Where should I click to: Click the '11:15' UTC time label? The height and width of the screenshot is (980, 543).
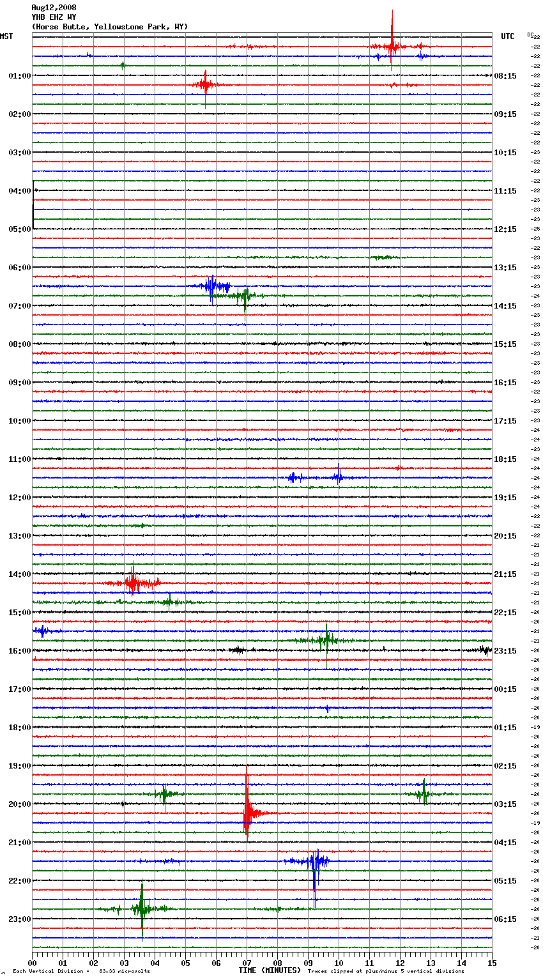505,191
